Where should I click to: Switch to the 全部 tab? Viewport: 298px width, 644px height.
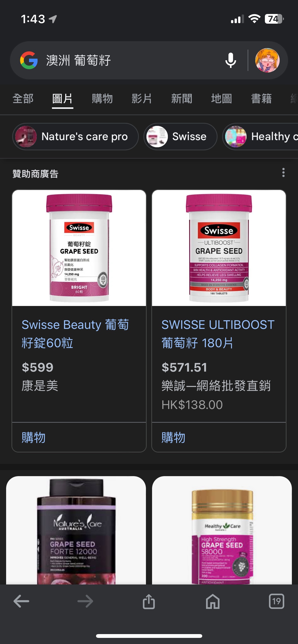point(23,99)
